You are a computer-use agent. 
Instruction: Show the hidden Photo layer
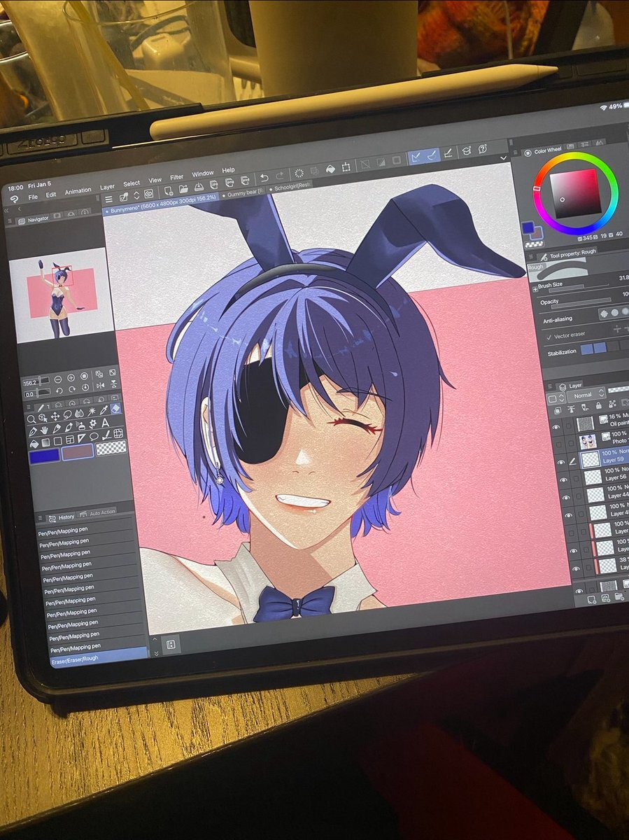point(558,444)
